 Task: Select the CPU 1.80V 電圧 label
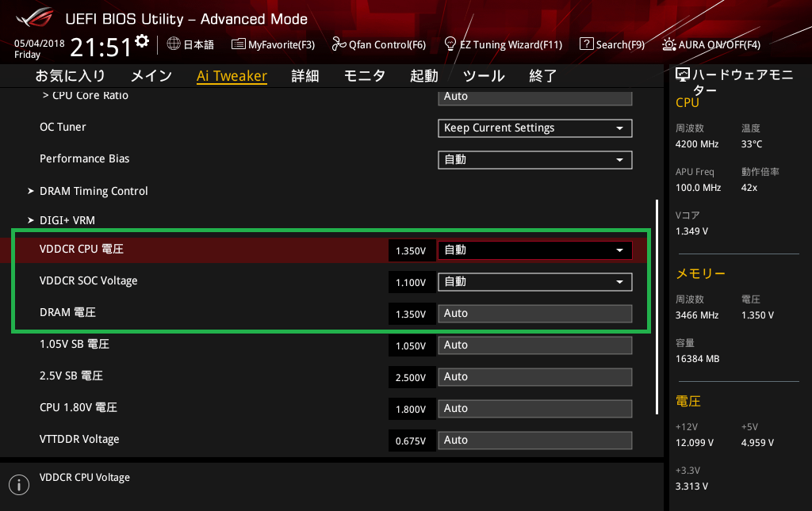pos(79,407)
